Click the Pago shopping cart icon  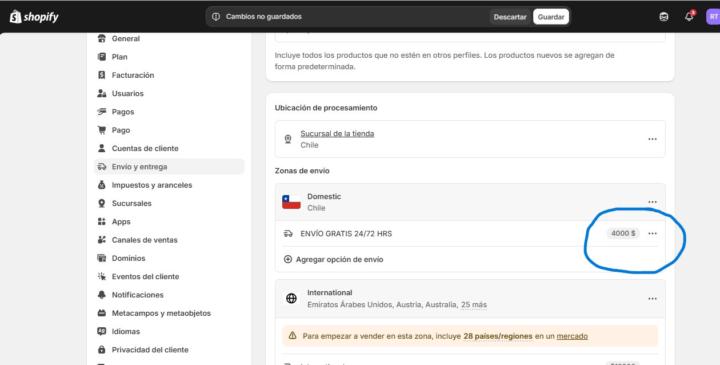[x=101, y=130]
